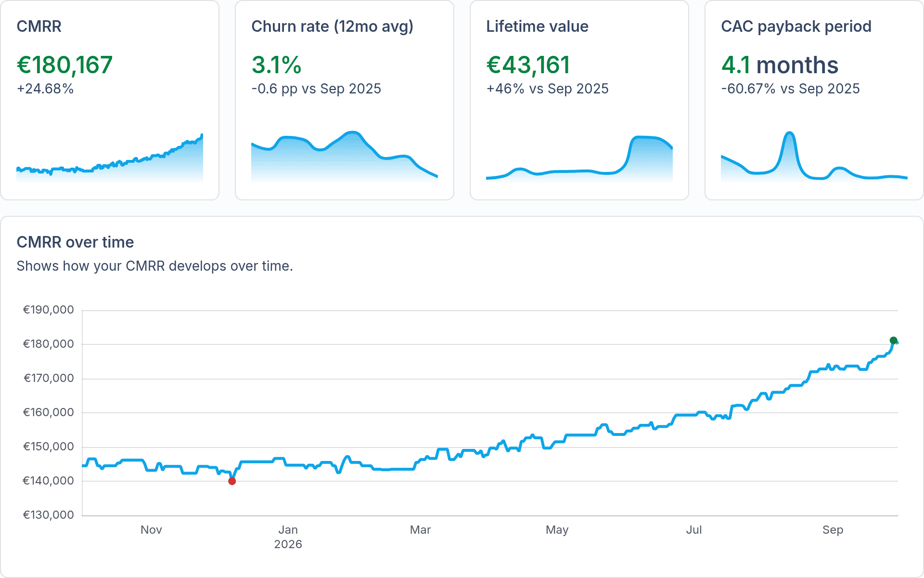Screen dimensions: 924x578
Task: Select the Churn rate (12mo avg) title
Action: click(333, 26)
